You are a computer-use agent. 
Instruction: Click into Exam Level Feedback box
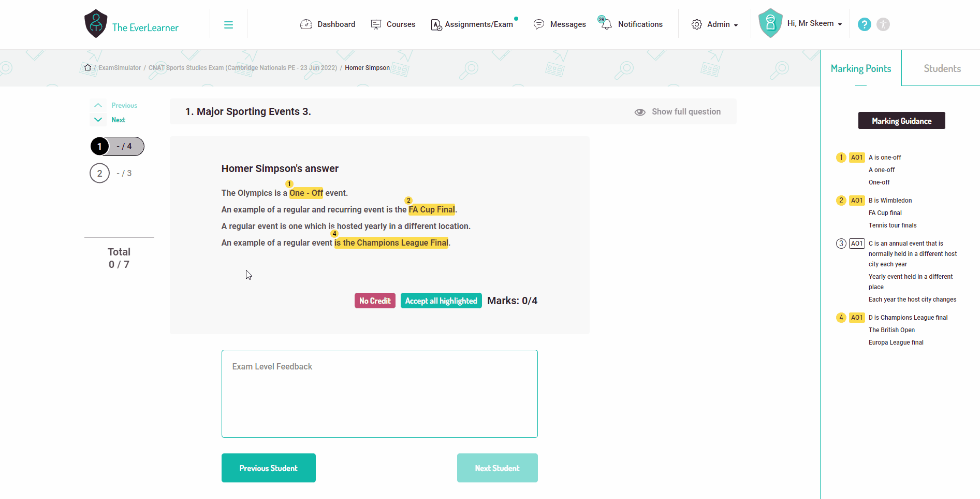379,394
